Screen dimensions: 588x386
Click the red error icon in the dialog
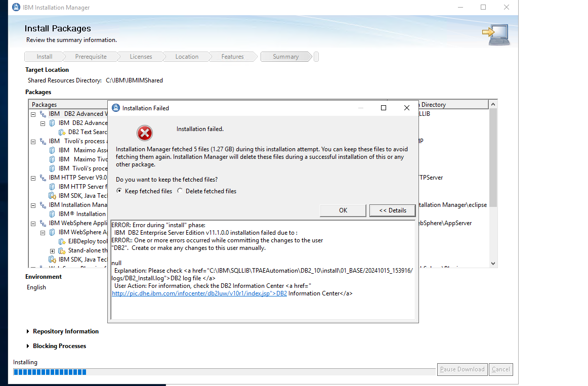(x=145, y=133)
